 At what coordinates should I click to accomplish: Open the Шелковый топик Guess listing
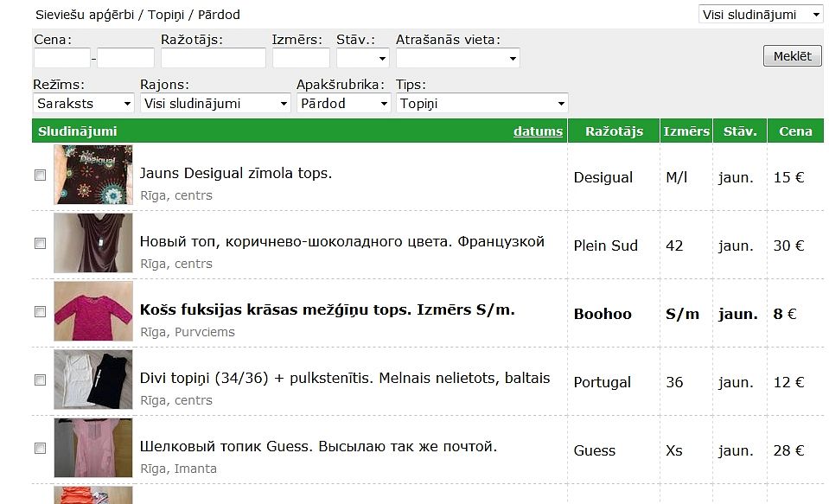[x=318, y=446]
